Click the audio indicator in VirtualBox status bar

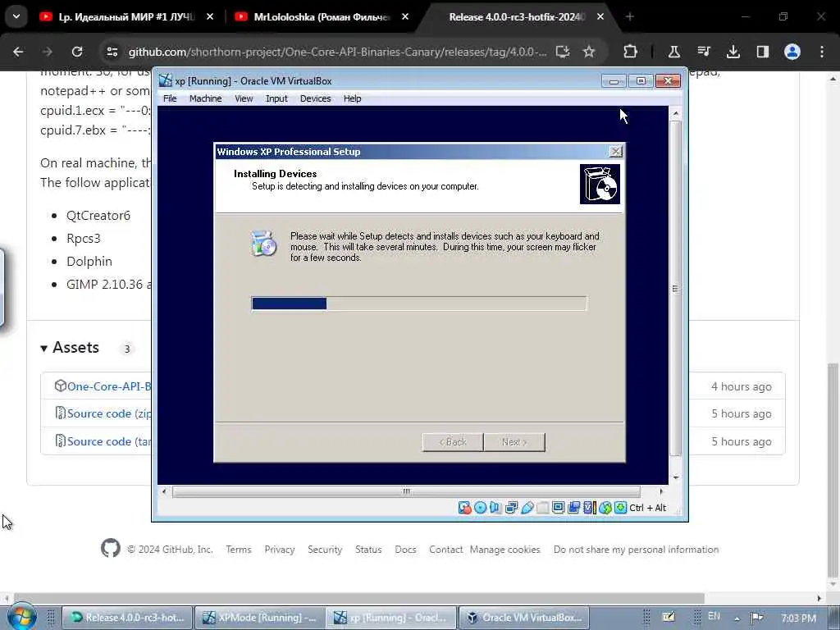click(x=495, y=508)
